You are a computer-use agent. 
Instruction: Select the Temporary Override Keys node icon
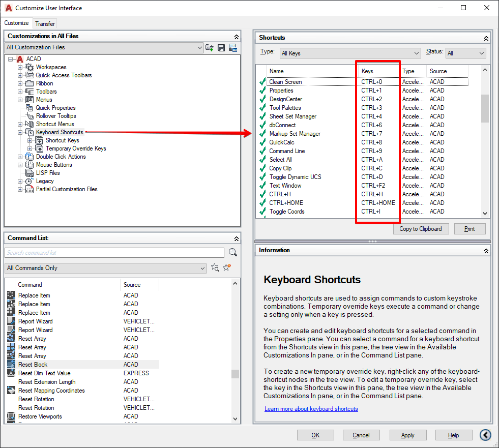tap(39, 148)
